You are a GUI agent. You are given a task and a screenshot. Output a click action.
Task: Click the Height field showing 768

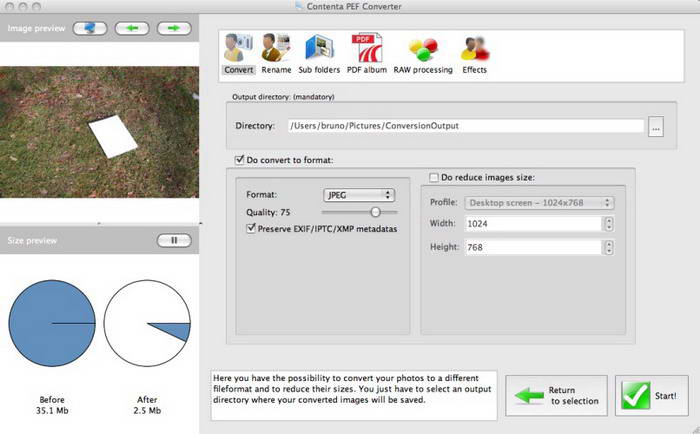[x=534, y=247]
